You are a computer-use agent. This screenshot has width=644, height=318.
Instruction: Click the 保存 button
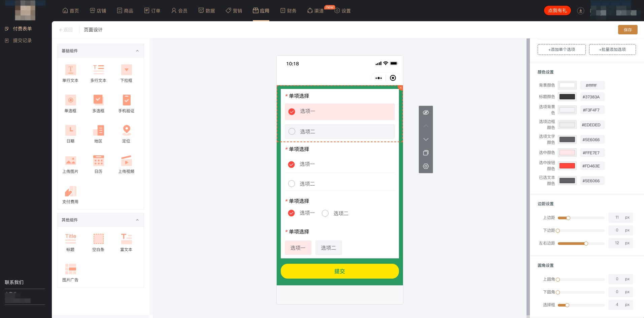[x=628, y=30]
